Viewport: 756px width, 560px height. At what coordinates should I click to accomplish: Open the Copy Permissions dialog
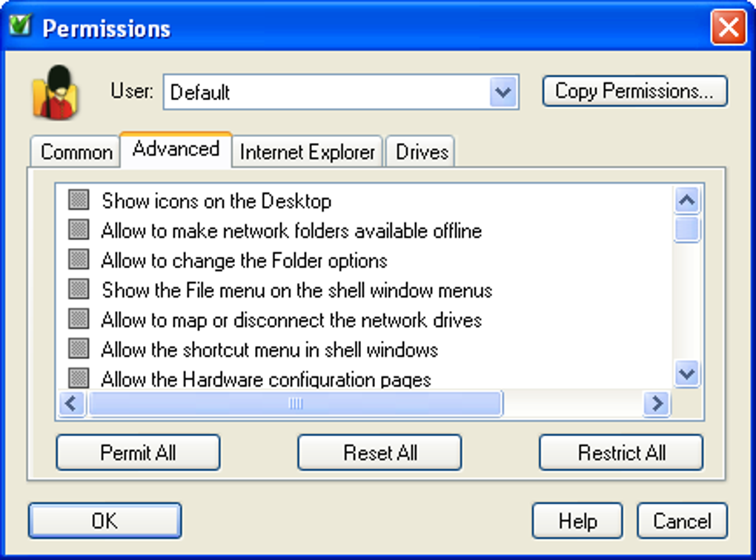tap(635, 90)
